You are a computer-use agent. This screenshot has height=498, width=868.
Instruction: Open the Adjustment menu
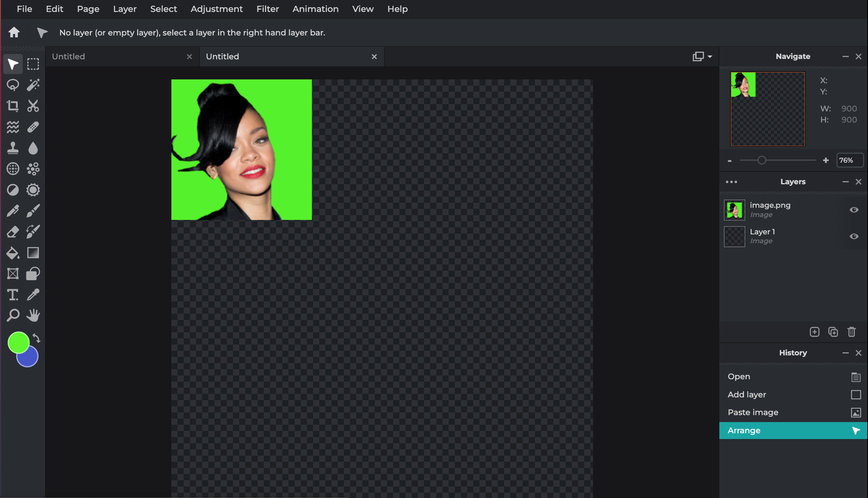[x=216, y=9]
